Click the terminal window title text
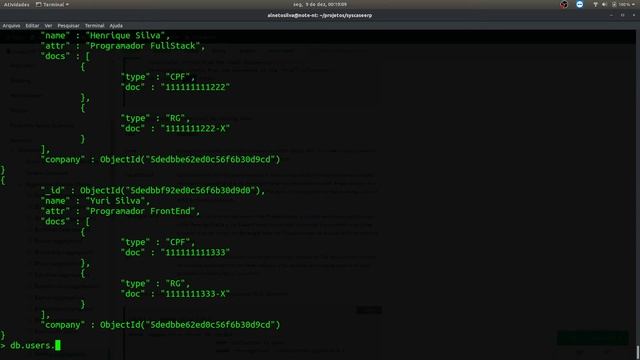640x360 pixels. tap(320, 16)
